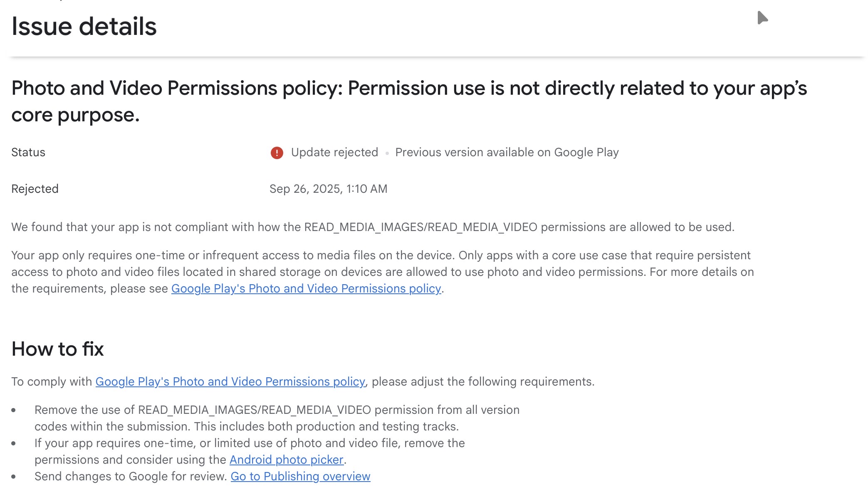Open the Android photo picker link

tap(286, 460)
